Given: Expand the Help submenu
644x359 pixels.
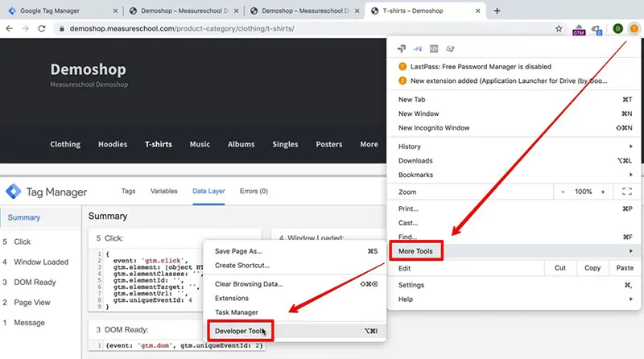Looking at the screenshot, I should (514, 299).
